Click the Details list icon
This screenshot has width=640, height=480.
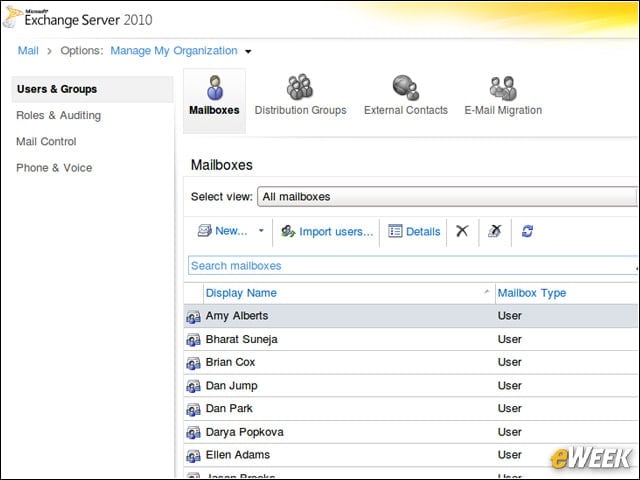395,231
